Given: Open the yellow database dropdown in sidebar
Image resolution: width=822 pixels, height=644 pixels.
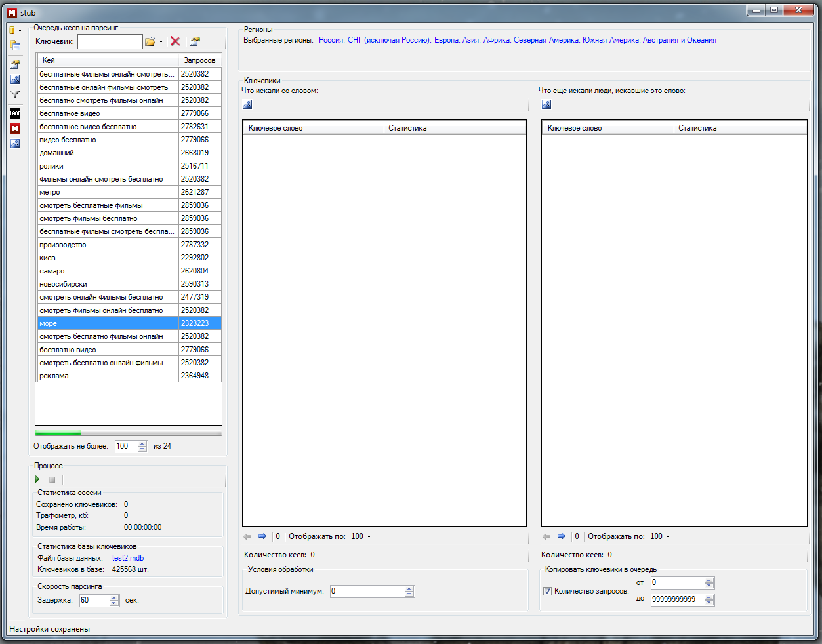Looking at the screenshot, I should (x=20, y=30).
